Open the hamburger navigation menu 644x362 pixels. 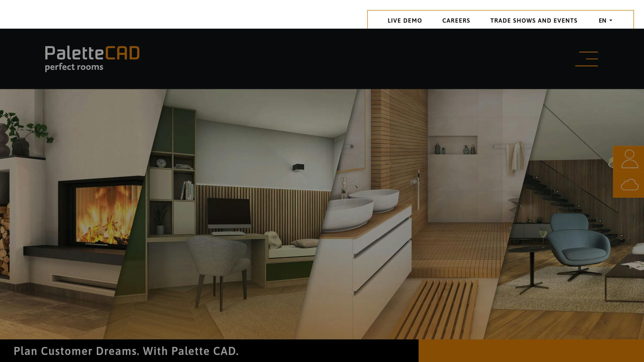(586, 59)
